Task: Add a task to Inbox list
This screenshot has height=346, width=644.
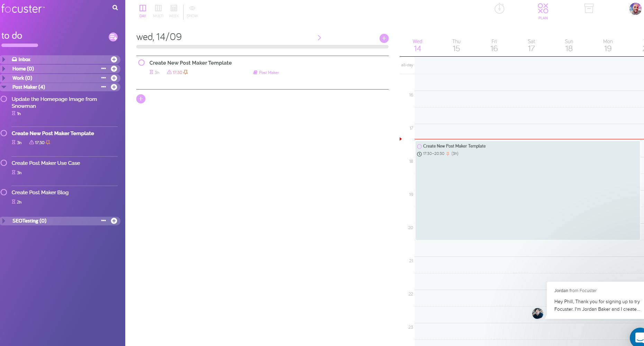Action: pos(114,59)
